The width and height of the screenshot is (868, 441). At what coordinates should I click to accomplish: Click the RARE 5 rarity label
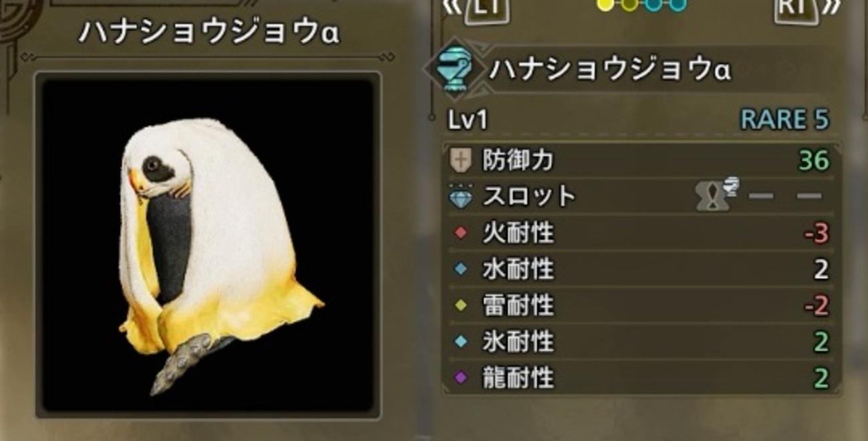pos(785,120)
